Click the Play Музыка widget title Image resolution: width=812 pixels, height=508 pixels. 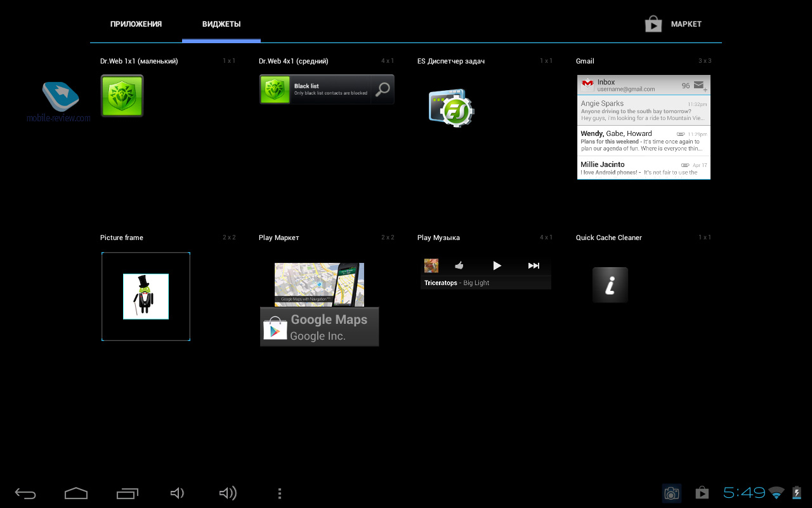(x=438, y=238)
